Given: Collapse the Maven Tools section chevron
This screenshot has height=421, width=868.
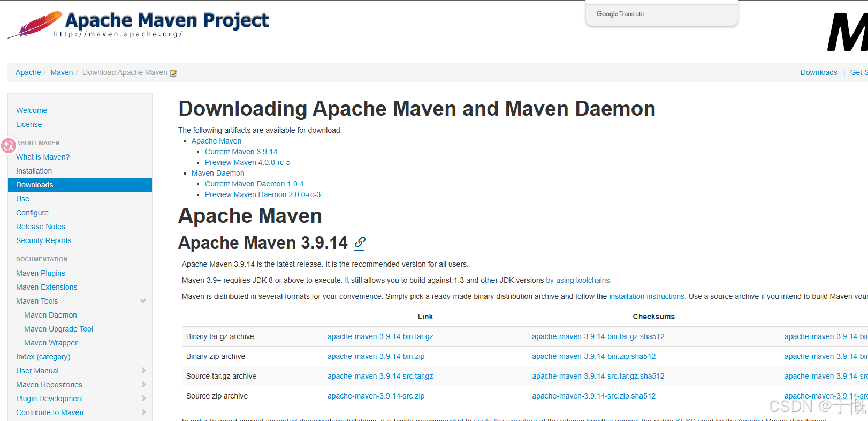Looking at the screenshot, I should pyautogui.click(x=143, y=301).
